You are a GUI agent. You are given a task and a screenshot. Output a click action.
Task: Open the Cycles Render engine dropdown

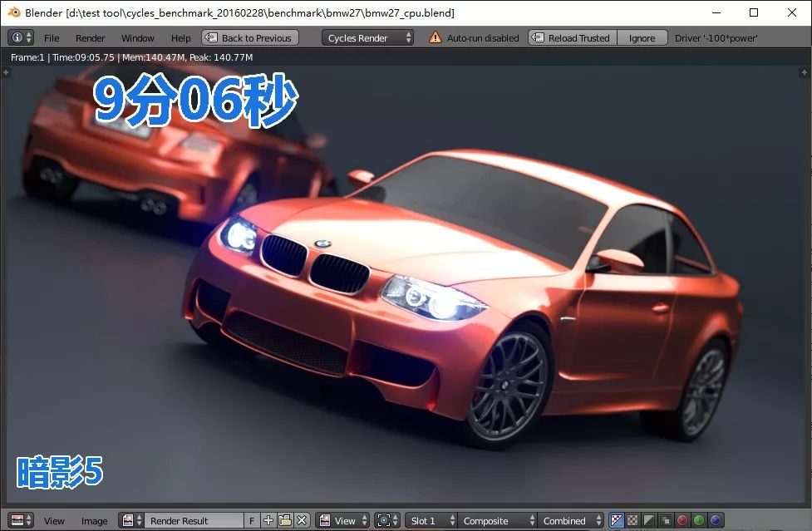click(x=367, y=37)
